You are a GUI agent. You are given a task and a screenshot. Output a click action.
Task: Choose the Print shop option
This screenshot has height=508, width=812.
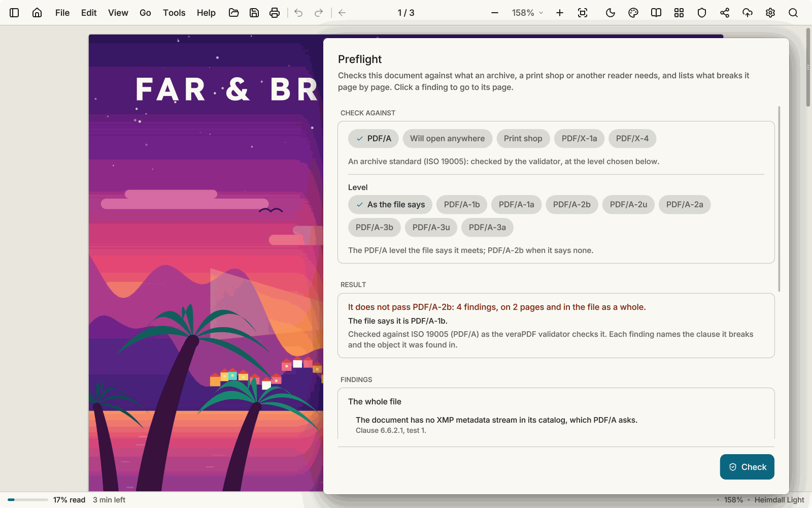(x=523, y=139)
